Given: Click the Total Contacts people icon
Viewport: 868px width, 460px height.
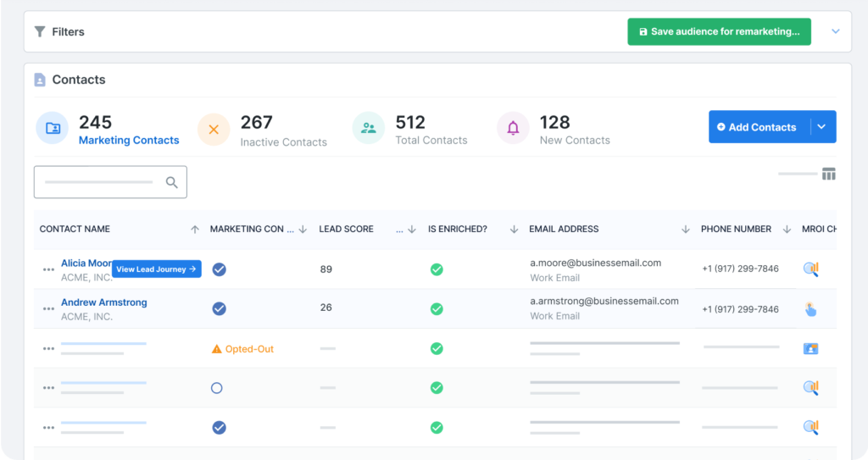Looking at the screenshot, I should (369, 129).
